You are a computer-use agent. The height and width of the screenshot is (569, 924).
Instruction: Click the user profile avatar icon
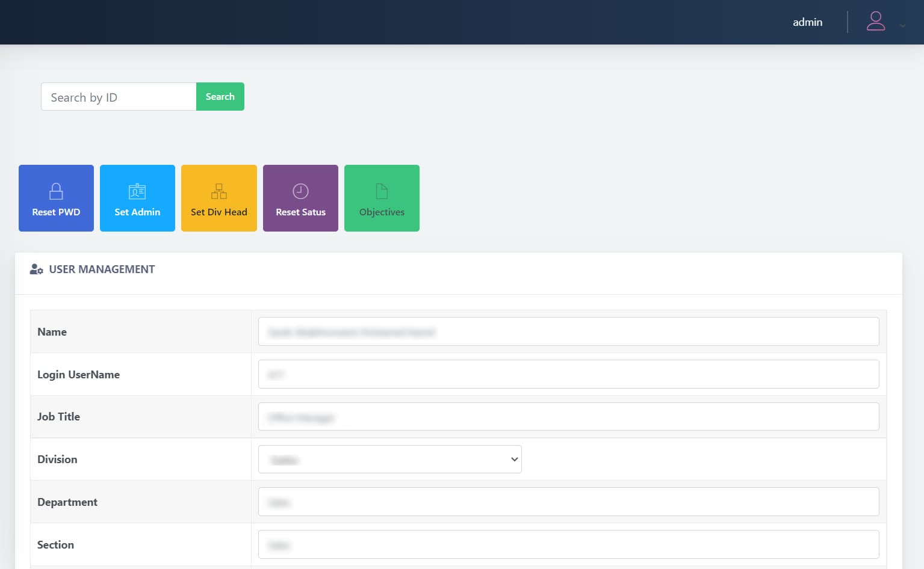point(875,22)
